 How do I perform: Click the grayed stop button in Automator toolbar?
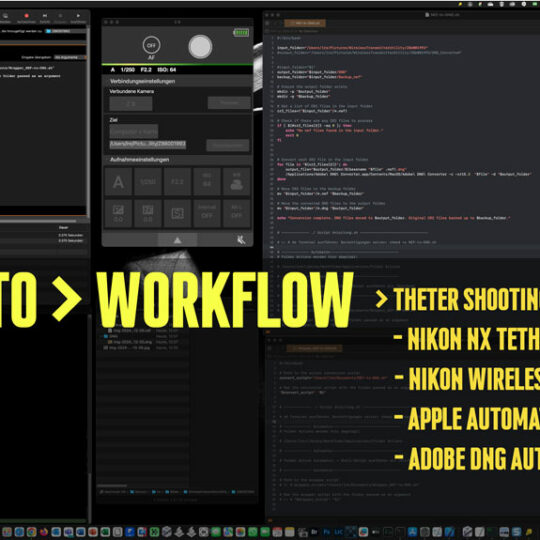point(60,16)
